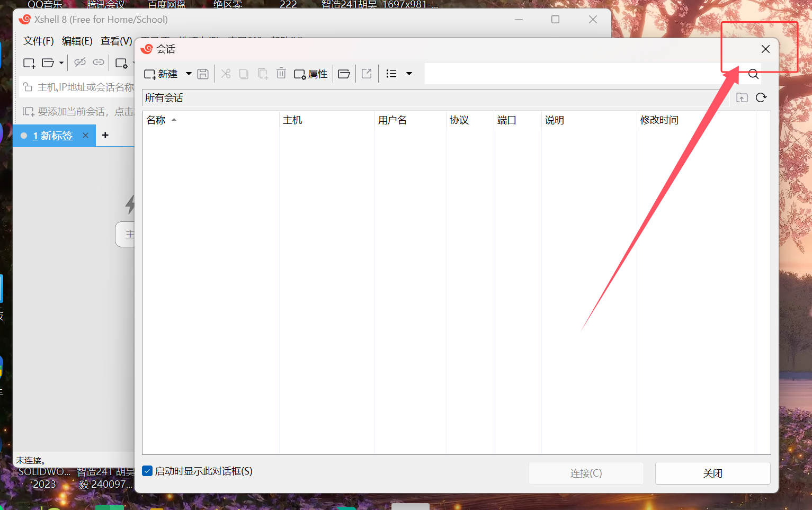Click the magnifier search icon
The width and height of the screenshot is (812, 510).
pos(753,74)
